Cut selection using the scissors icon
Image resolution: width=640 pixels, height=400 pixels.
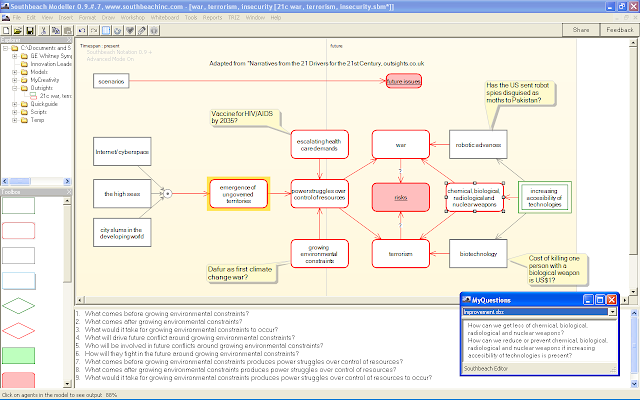(43, 31)
